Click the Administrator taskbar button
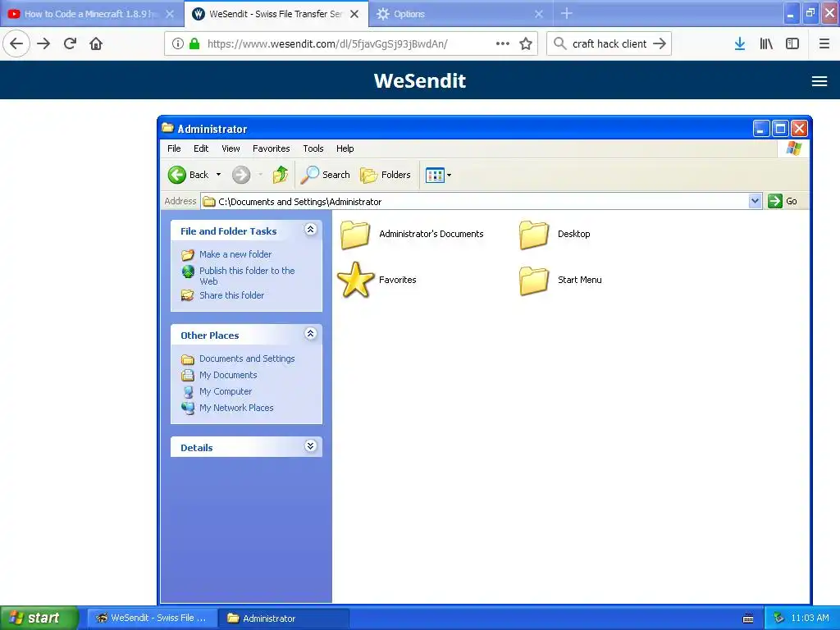Screen dimensions: 840x630 point(283,619)
